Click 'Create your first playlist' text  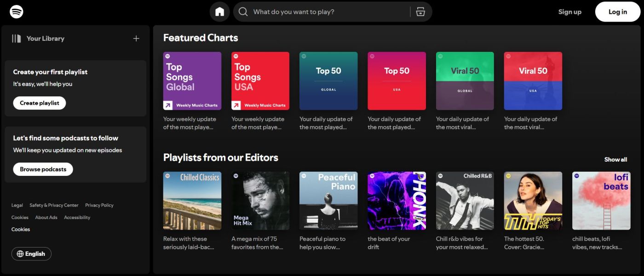[50, 72]
